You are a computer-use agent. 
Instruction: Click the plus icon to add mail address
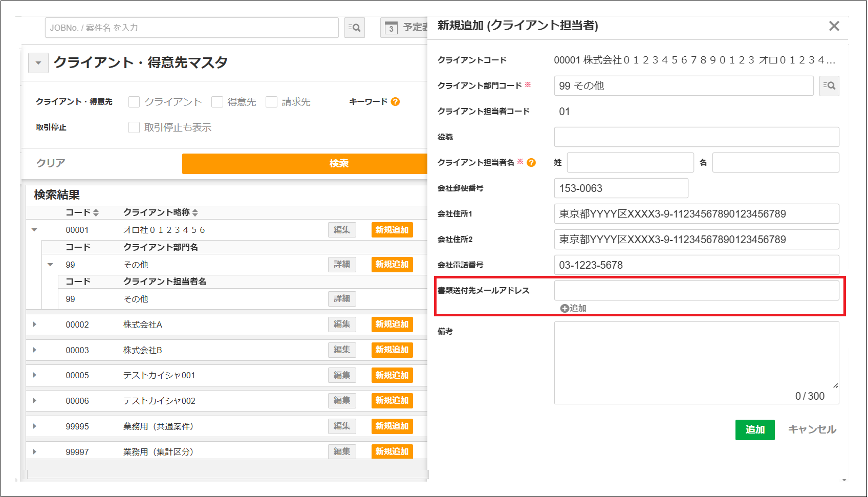click(565, 308)
